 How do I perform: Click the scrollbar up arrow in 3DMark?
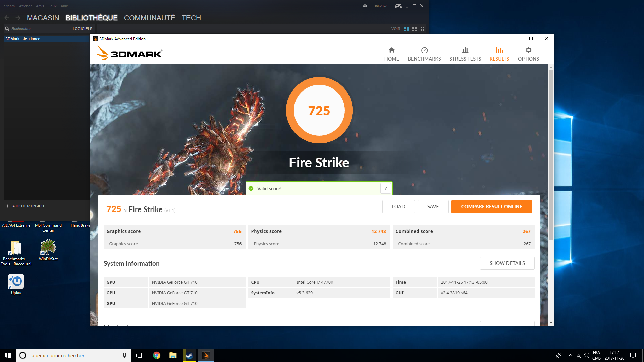551,67
